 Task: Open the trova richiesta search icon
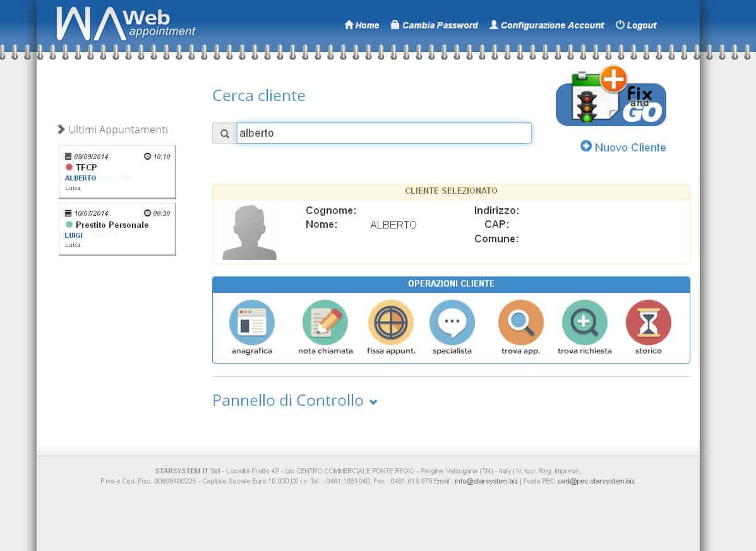[x=584, y=323]
